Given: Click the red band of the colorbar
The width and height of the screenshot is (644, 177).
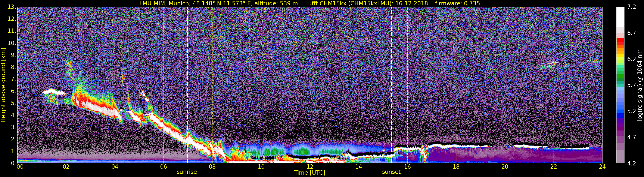Looking at the screenshot, I should (620, 41).
